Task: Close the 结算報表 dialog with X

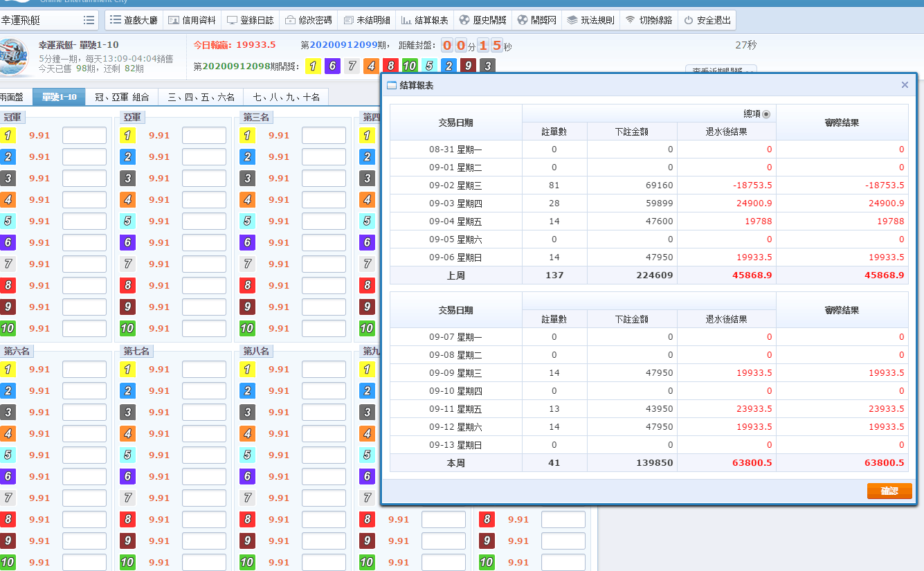Action: tap(905, 85)
